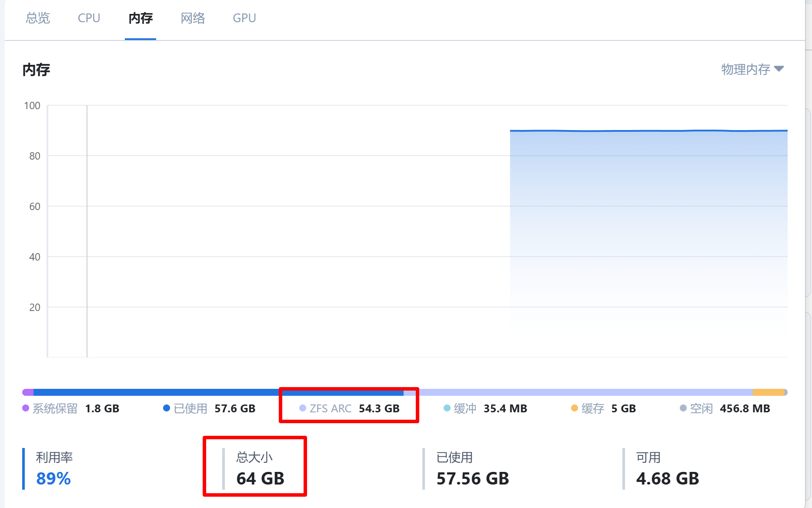This screenshot has width=812, height=508.
Task: Click the 内存 section heading
Action: pyautogui.click(x=36, y=70)
